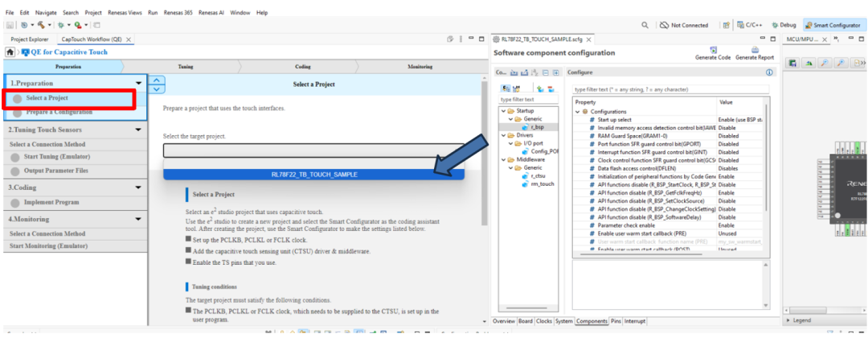Switch to the Debug perspective

click(784, 25)
